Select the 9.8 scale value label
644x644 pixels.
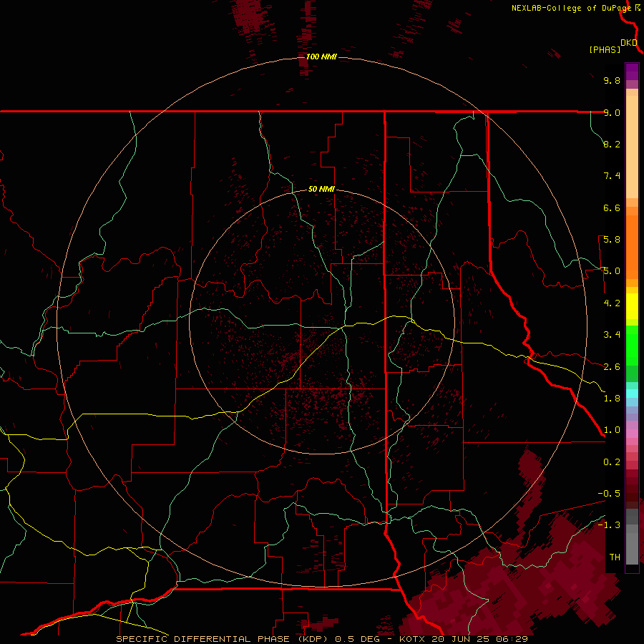click(612, 80)
